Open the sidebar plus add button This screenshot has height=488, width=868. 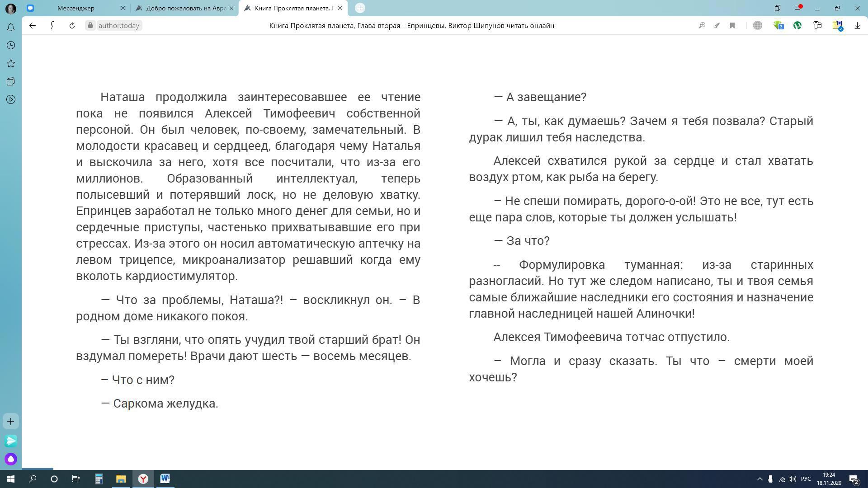(11, 422)
